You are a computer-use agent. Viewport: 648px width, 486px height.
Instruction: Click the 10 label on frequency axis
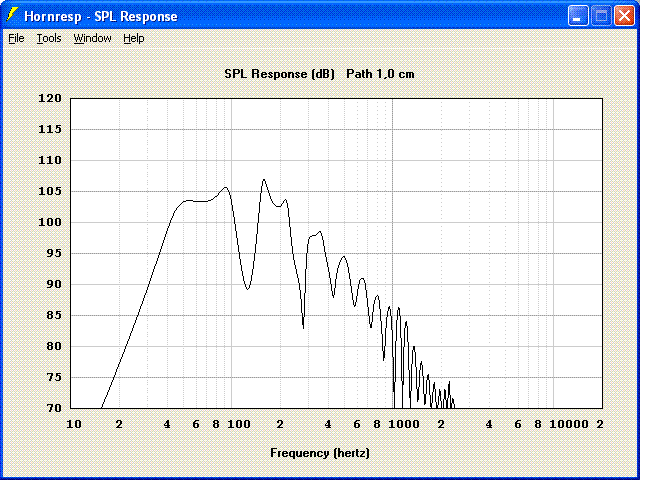74,424
